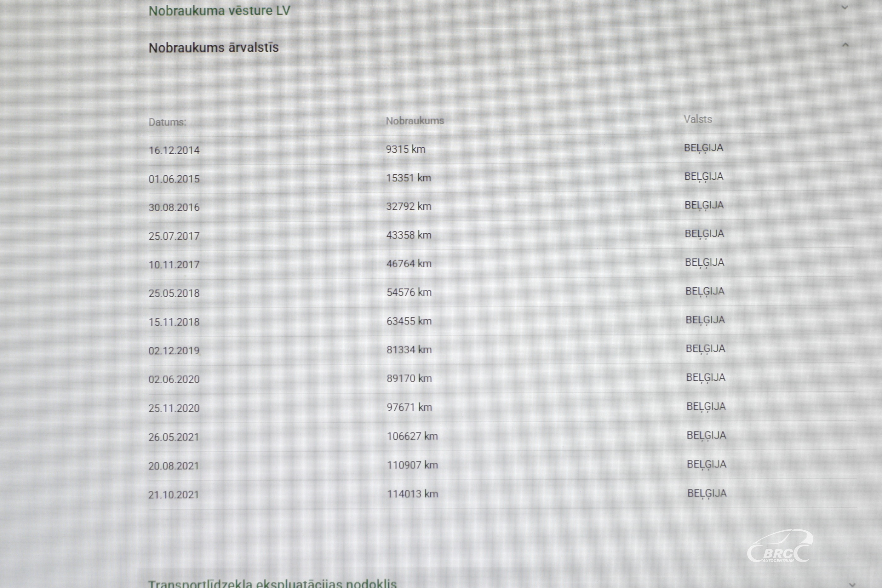Image resolution: width=882 pixels, height=588 pixels.
Task: Click mileage value 110907 km
Action: [x=413, y=465]
